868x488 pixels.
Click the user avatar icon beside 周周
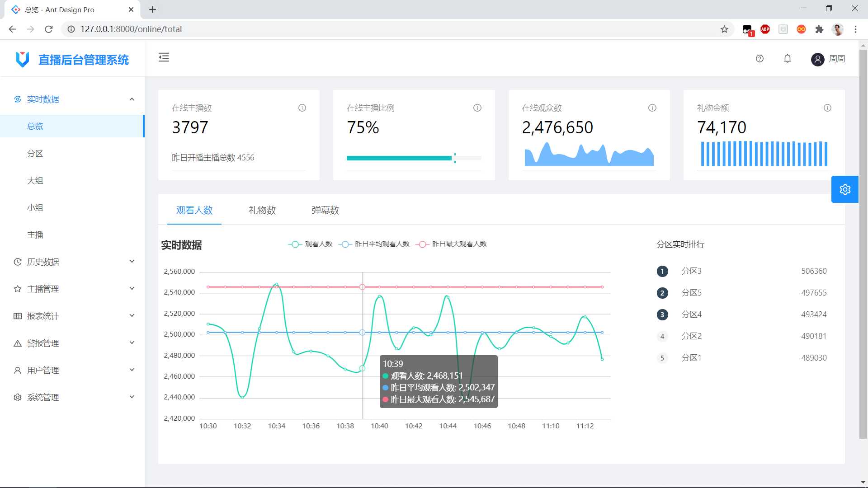[817, 59]
